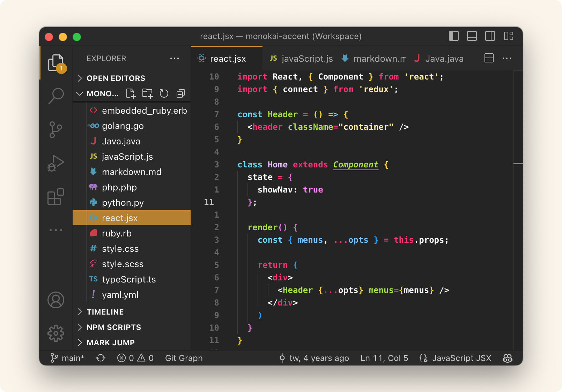Image resolution: width=562 pixels, height=392 pixels.
Task: Expand the Timeline section
Action: click(x=132, y=312)
